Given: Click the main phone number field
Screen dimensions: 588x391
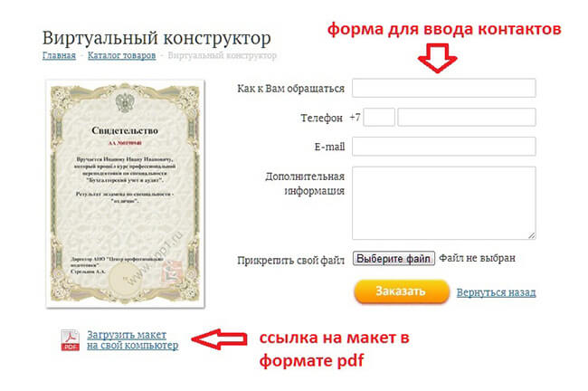Looking at the screenshot, I should (x=467, y=117).
